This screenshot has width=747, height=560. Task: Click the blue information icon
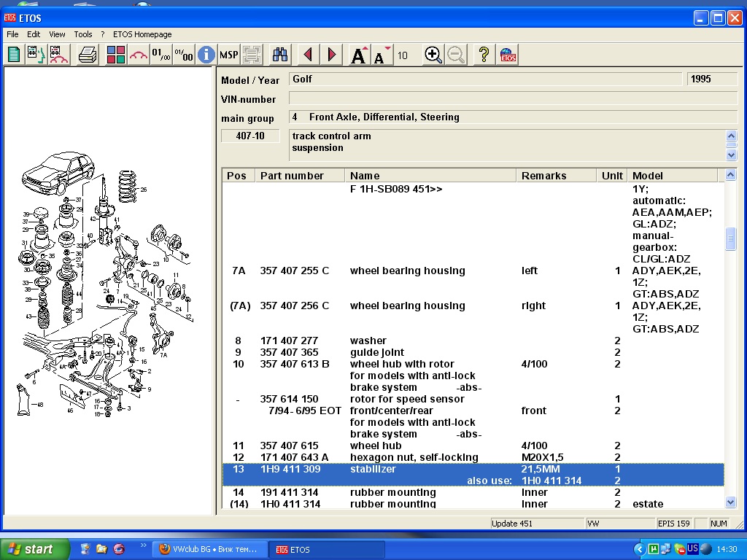coord(206,55)
